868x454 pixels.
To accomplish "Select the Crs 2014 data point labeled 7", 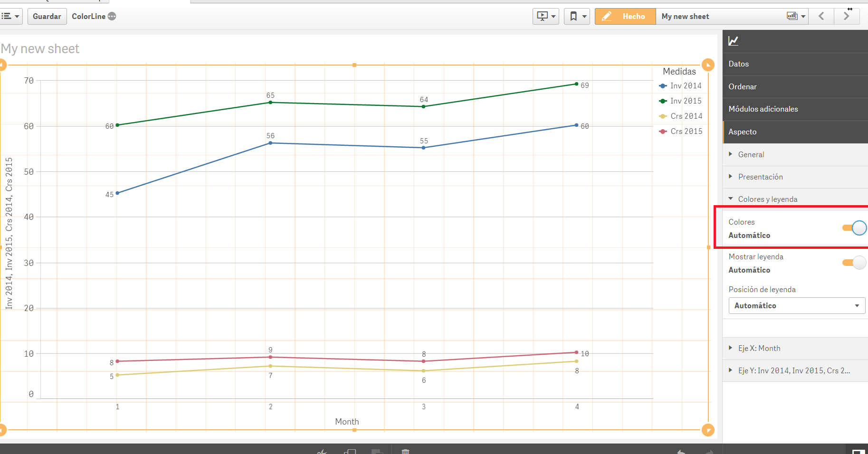I will point(270,366).
